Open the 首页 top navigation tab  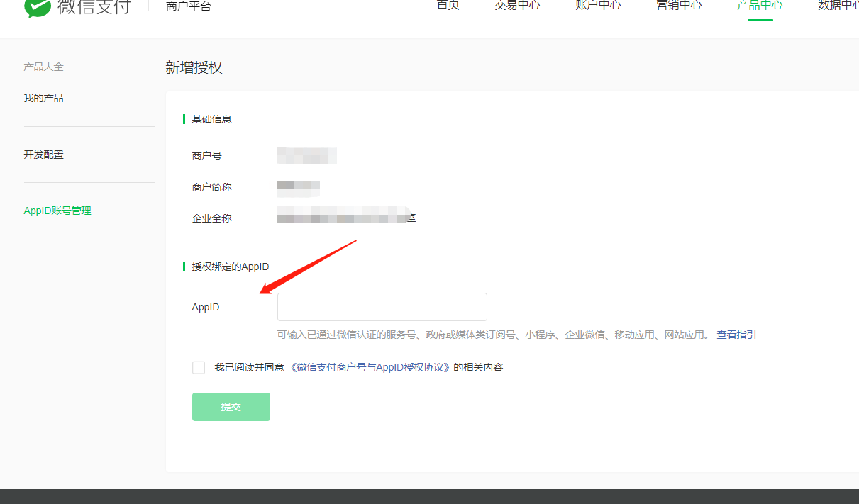pyautogui.click(x=448, y=5)
